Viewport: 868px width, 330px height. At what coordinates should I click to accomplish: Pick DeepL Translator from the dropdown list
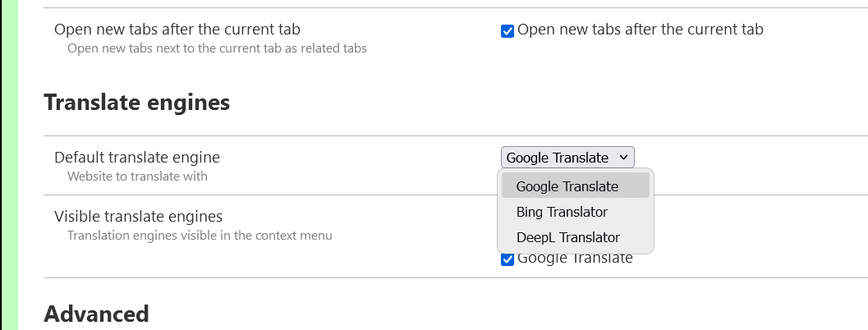click(567, 237)
